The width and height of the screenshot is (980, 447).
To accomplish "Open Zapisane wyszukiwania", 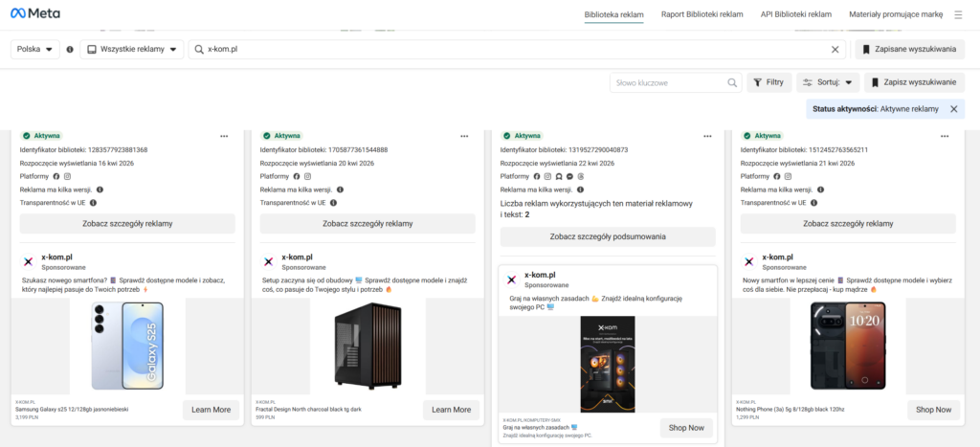I will pyautogui.click(x=910, y=50).
